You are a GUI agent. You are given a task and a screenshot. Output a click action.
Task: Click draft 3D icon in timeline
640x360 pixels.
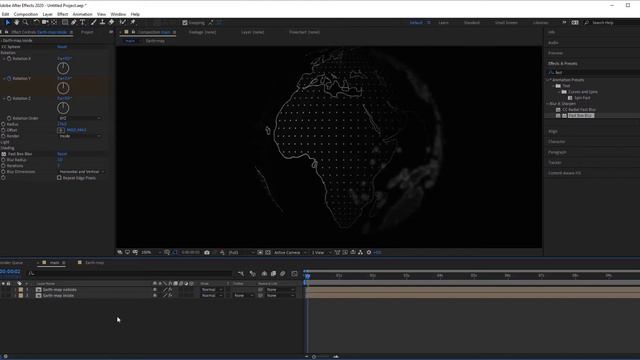[x=253, y=274]
